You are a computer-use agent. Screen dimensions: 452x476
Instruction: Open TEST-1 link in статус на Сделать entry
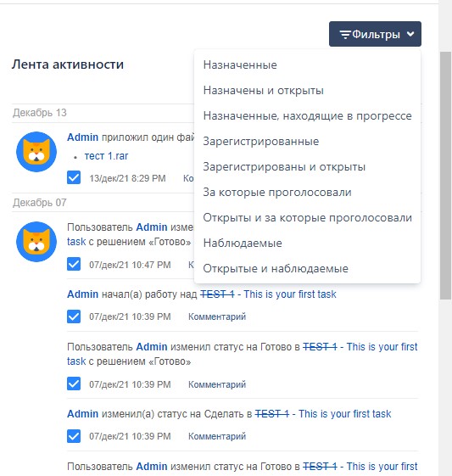pos(272,414)
